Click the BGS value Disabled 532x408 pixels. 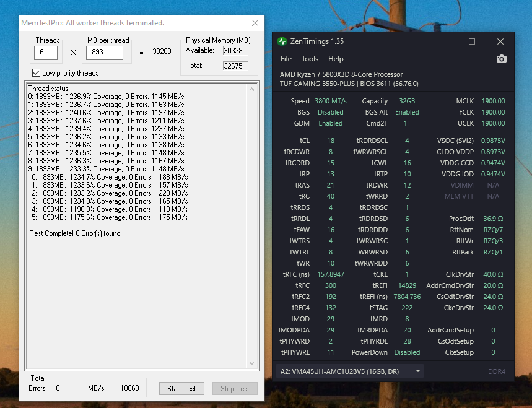tap(331, 112)
